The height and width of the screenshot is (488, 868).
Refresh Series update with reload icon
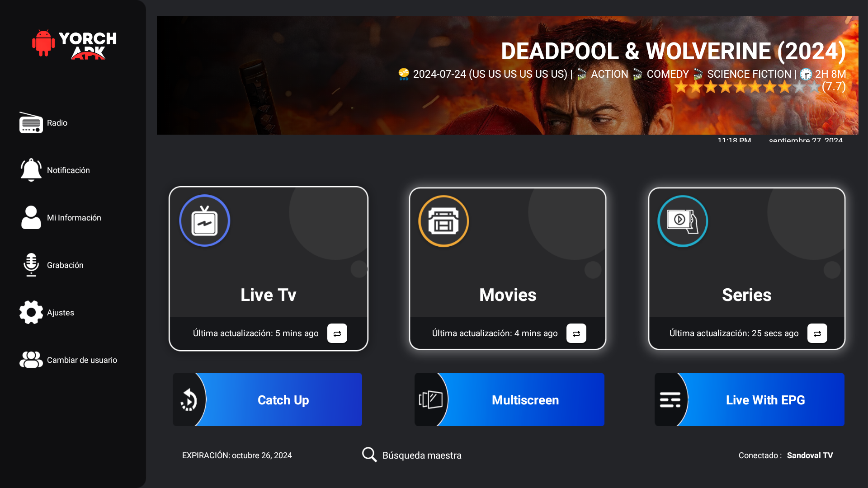pyautogui.click(x=817, y=333)
